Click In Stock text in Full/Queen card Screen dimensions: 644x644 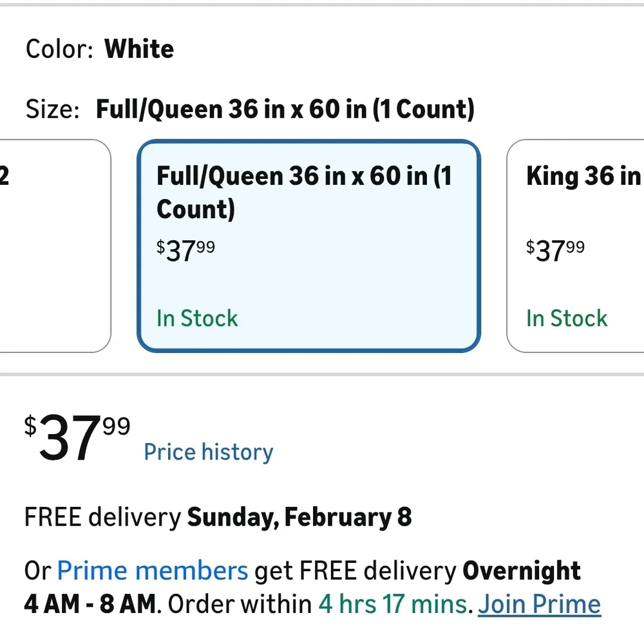coord(197,318)
